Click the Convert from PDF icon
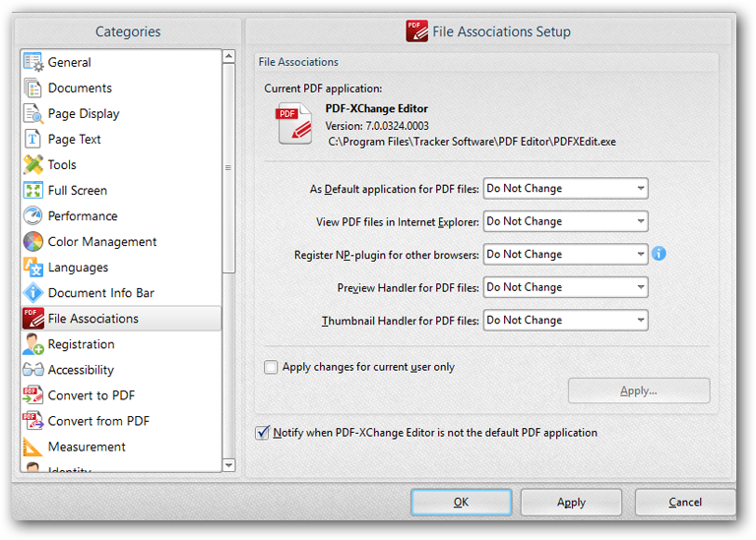Image resolution: width=756 pixels, height=540 pixels. [x=33, y=421]
